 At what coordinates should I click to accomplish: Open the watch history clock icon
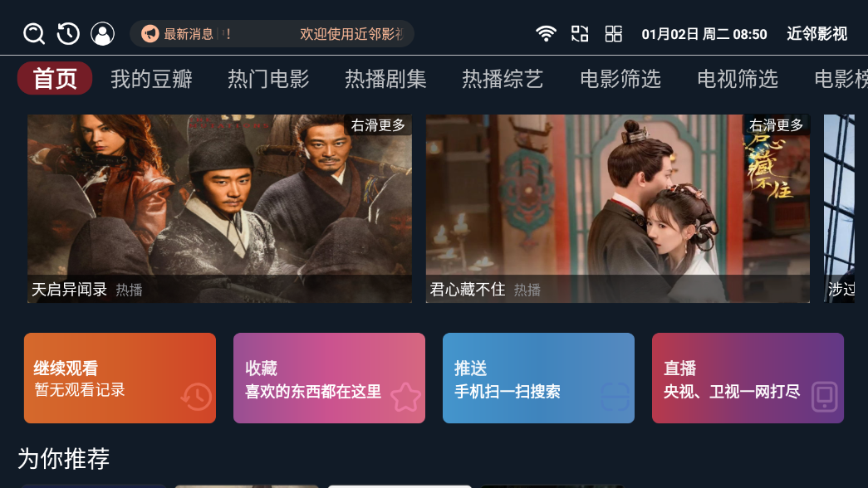[68, 34]
